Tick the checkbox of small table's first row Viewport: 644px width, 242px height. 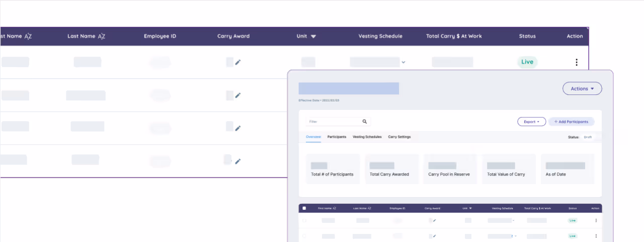click(304, 220)
